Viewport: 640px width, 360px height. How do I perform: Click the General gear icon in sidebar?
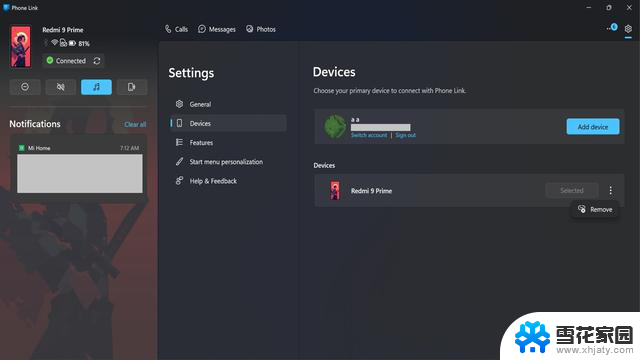(x=179, y=104)
